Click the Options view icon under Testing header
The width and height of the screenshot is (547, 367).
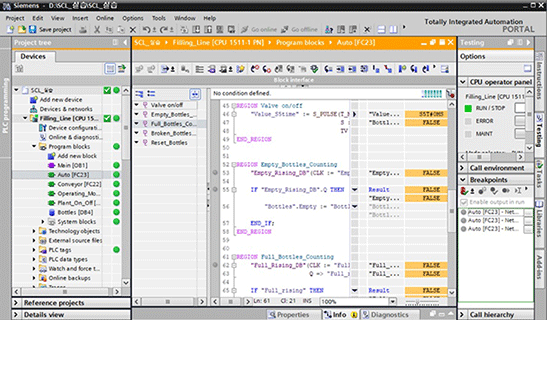[527, 68]
